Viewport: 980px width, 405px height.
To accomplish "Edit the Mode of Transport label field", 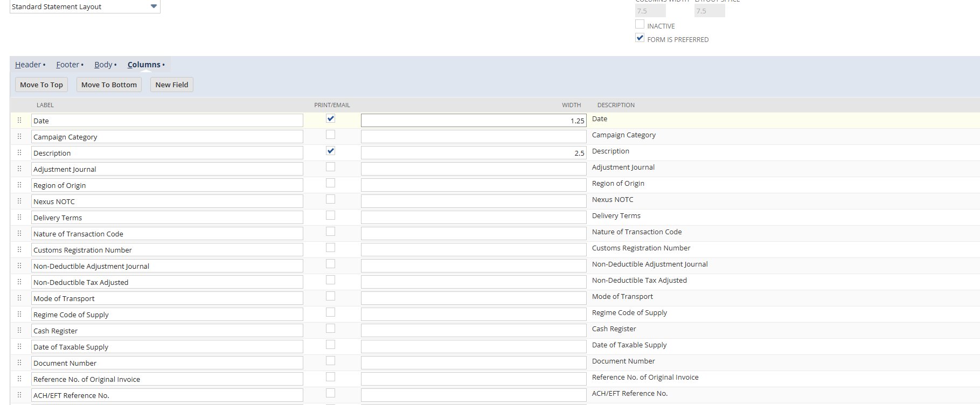I will 167,298.
